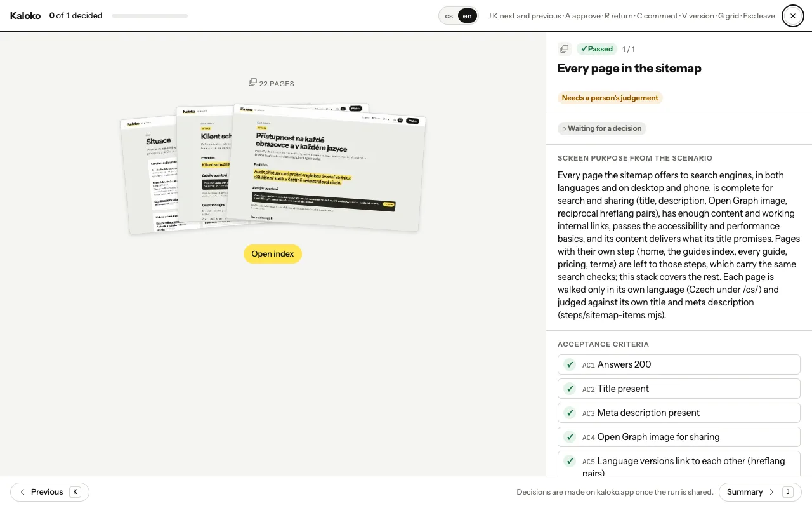Viewport: 812px width, 508px height.
Task: Click the stack icon beside the Passed badge
Action: coord(564,49)
